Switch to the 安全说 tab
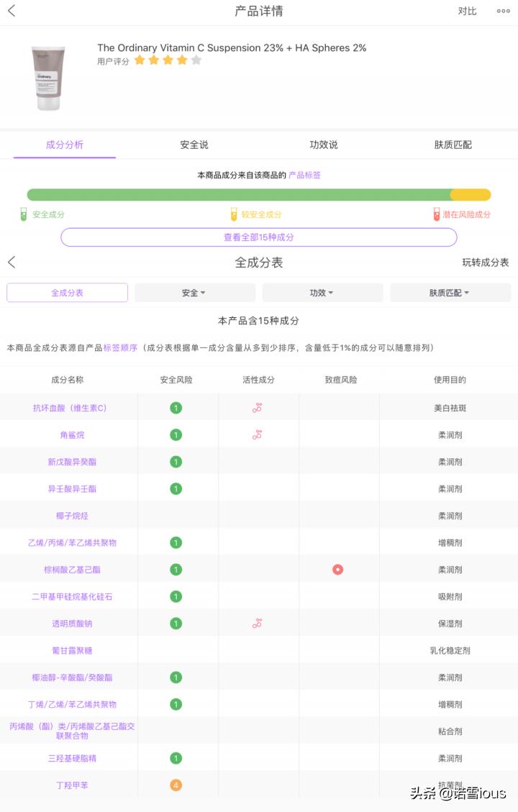 click(194, 145)
